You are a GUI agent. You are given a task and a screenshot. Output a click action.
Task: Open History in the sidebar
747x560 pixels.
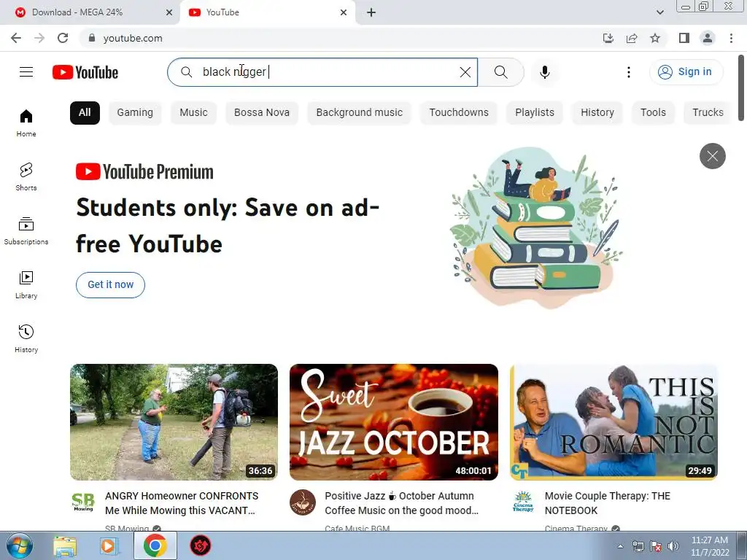click(26, 338)
